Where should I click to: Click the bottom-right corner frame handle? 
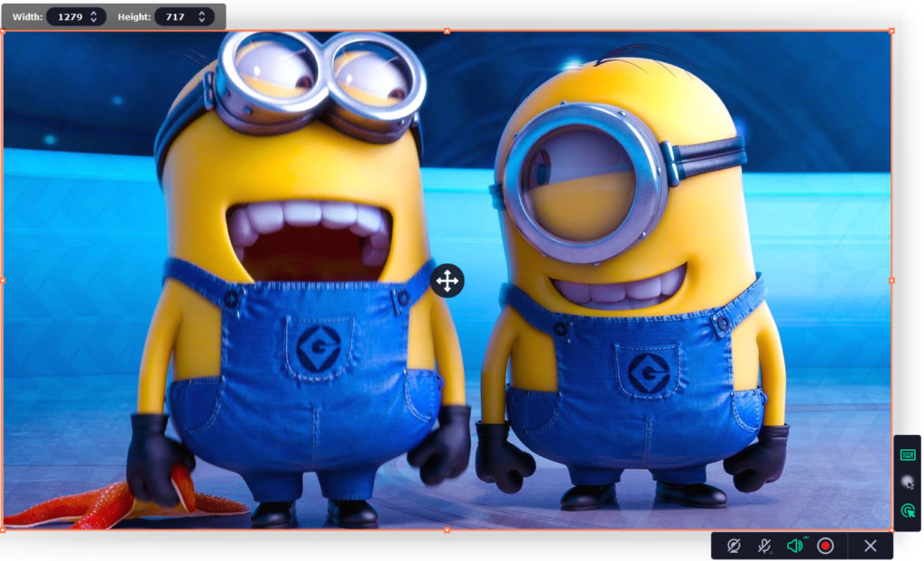point(892,530)
